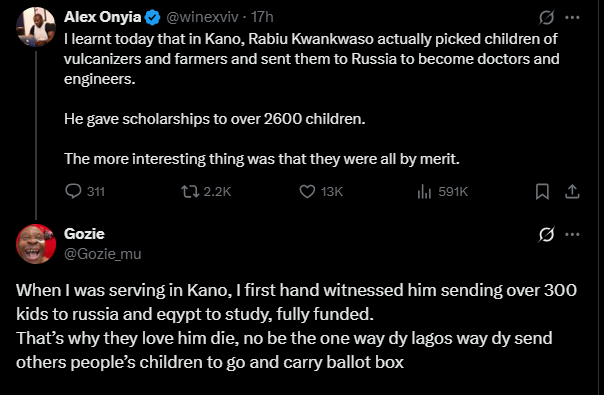This screenshot has height=395, width=604.
Task: Open Gozie's profile picture
Action: click(36, 244)
